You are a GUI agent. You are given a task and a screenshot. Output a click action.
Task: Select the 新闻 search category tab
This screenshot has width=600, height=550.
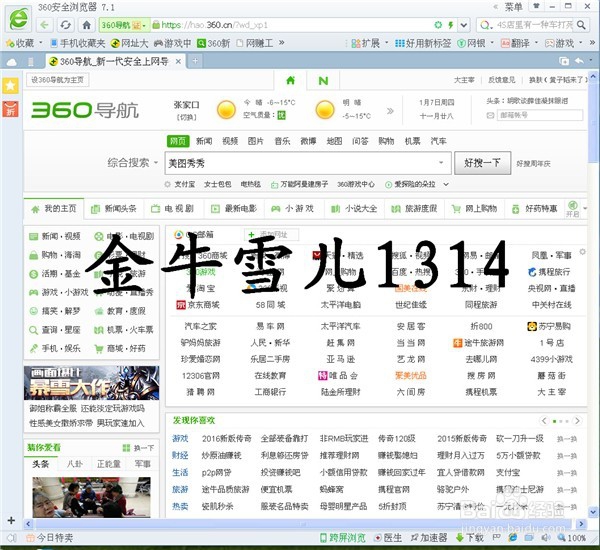(x=204, y=141)
